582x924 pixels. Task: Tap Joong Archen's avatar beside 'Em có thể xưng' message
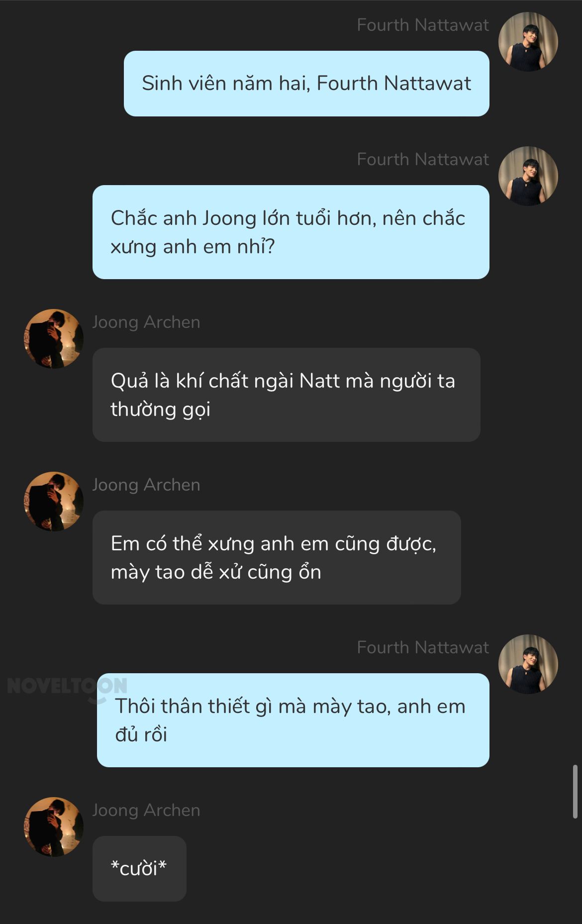(54, 502)
